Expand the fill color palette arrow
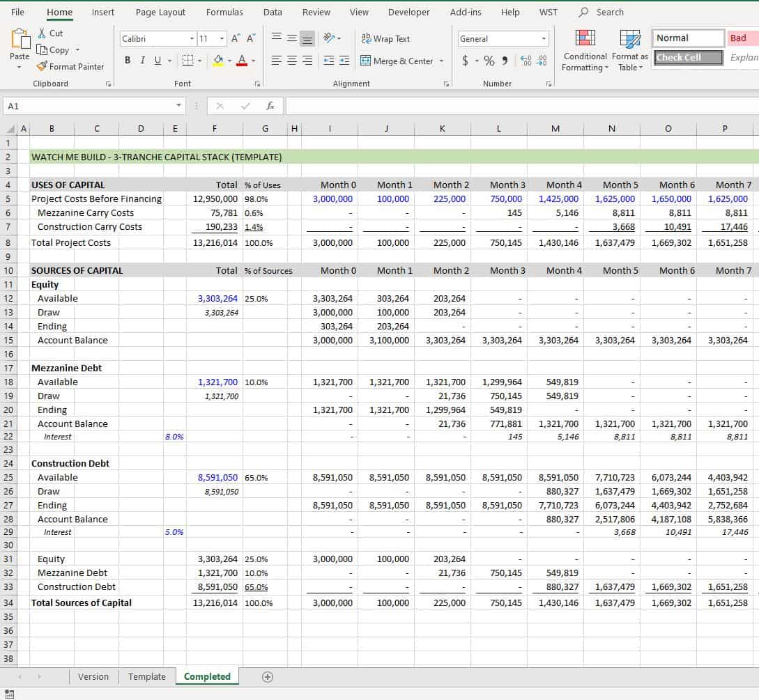 pos(229,61)
